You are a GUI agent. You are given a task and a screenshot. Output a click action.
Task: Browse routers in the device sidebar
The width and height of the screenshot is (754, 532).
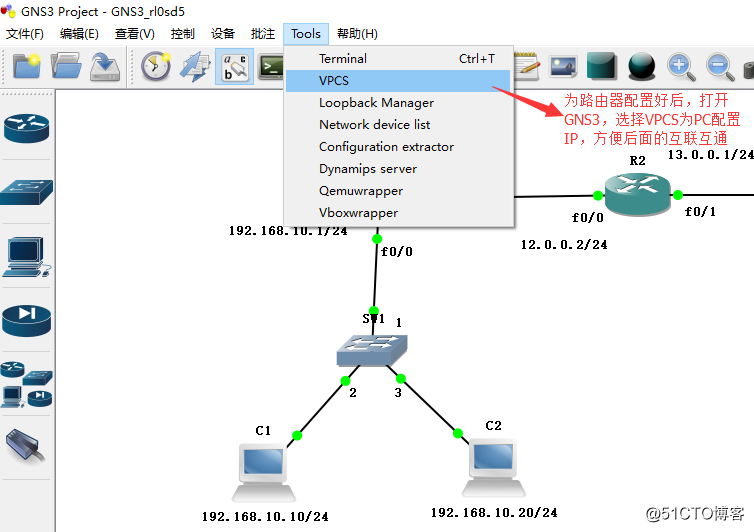(26, 128)
